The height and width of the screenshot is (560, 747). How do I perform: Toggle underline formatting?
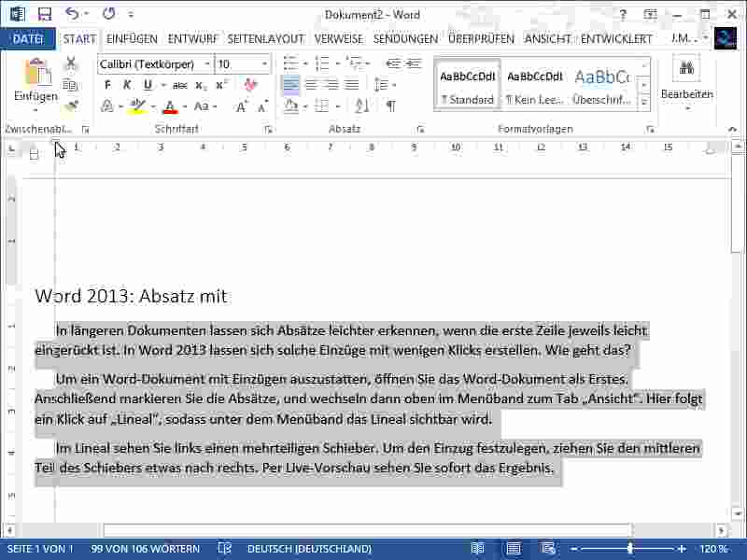pos(148,85)
